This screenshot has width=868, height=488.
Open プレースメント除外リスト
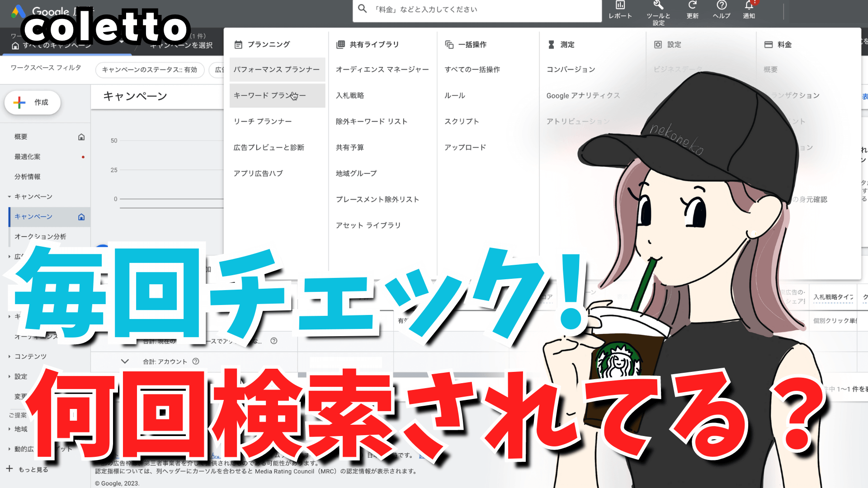(x=377, y=200)
